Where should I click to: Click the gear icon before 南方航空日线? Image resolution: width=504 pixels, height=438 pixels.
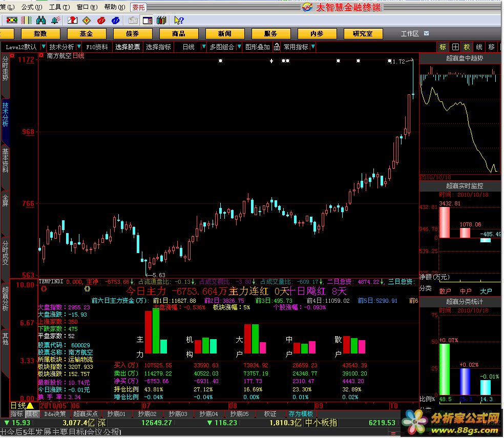(41, 55)
